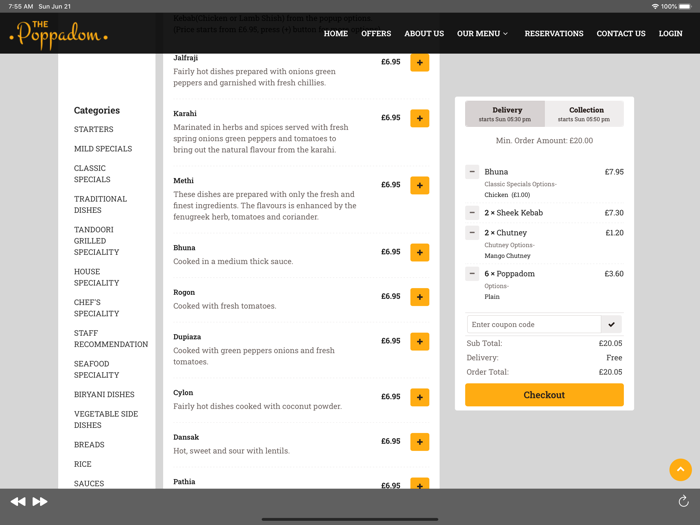This screenshot has width=700, height=525.
Task: Decrease Sheek Kebab quantity in cart
Action: click(472, 212)
